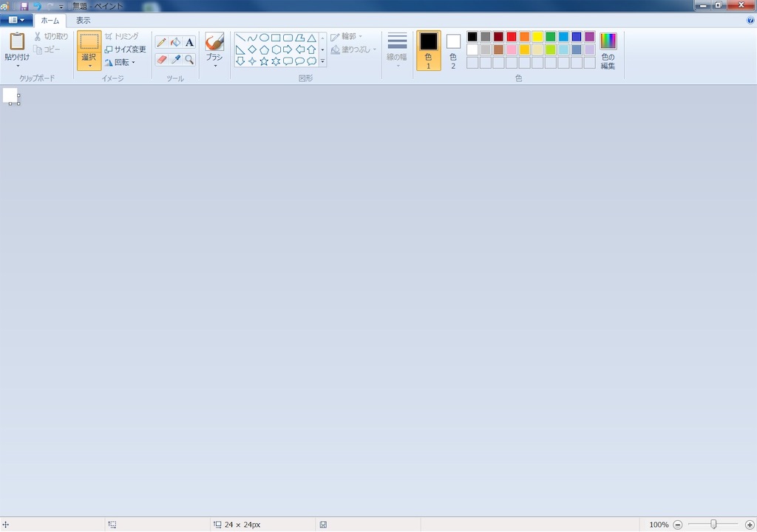Select the Text tool (A)
This screenshot has width=757, height=532.
pos(189,42)
